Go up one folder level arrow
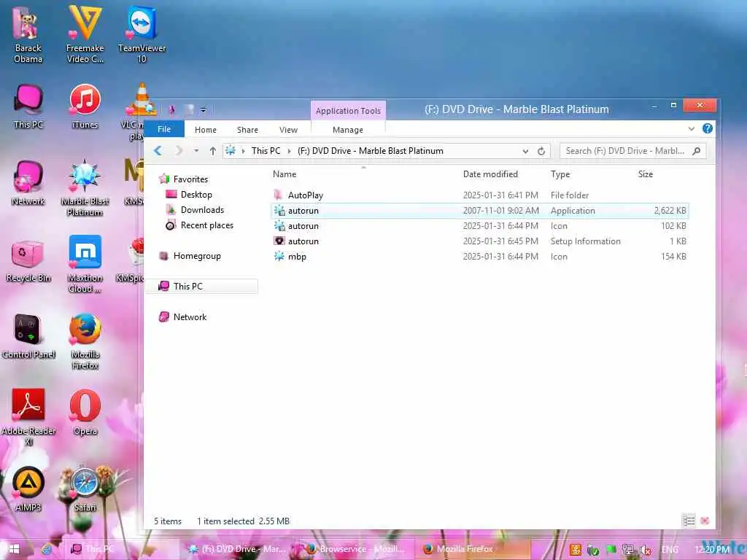747x560 pixels. point(212,151)
